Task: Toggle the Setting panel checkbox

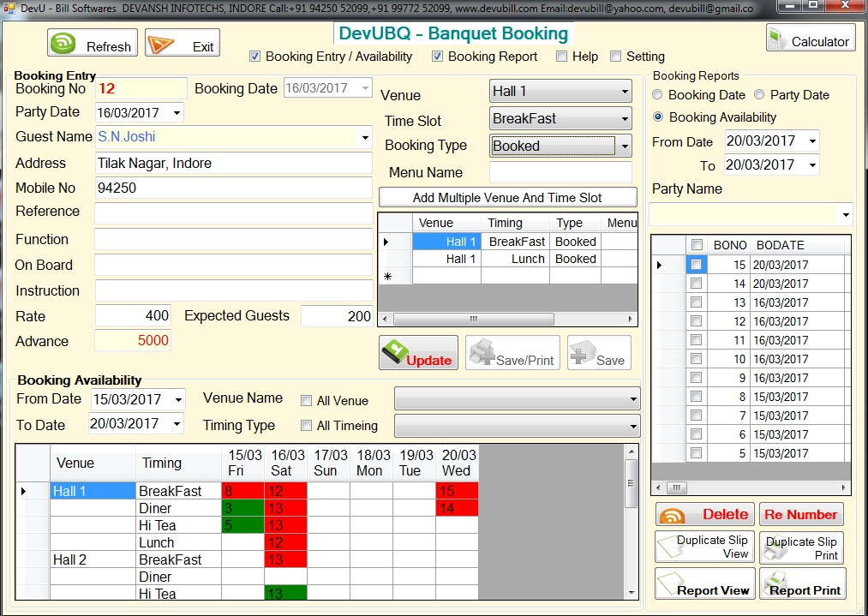Action: pos(615,57)
